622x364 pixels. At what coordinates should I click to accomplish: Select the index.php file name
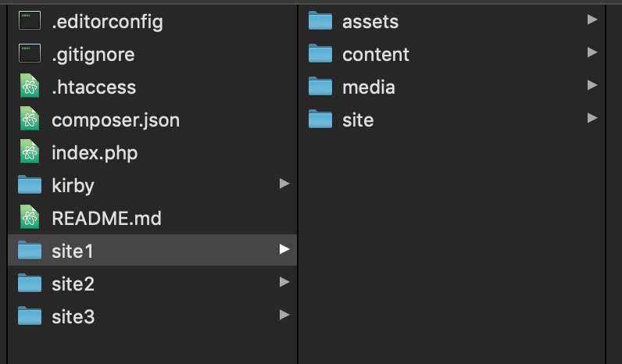[x=95, y=152]
